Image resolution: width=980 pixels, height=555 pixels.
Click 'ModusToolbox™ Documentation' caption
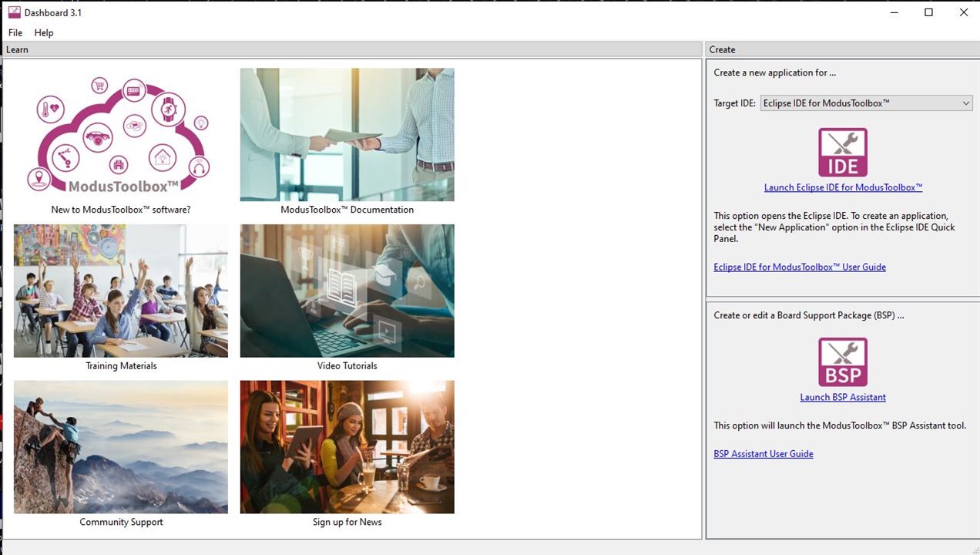pyautogui.click(x=347, y=210)
